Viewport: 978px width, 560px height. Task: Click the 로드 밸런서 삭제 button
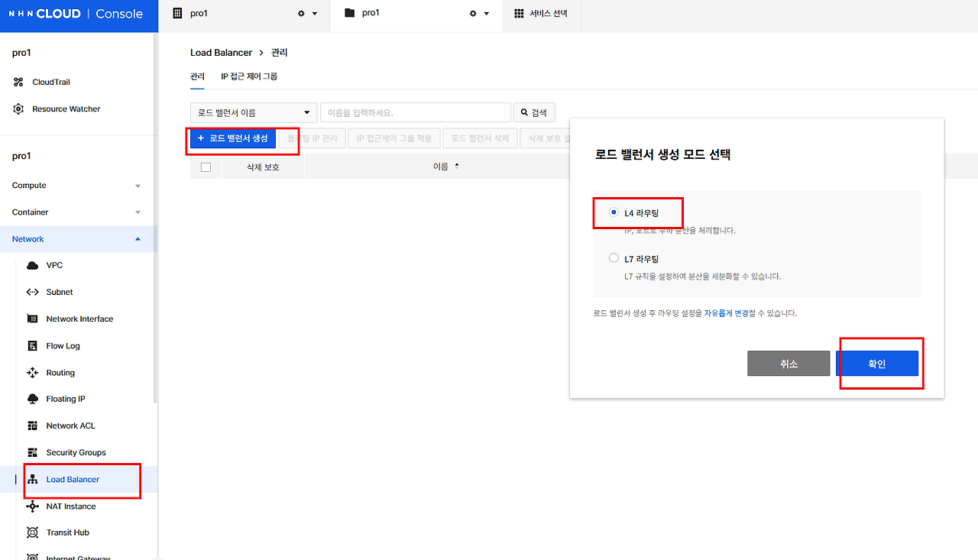coord(480,138)
